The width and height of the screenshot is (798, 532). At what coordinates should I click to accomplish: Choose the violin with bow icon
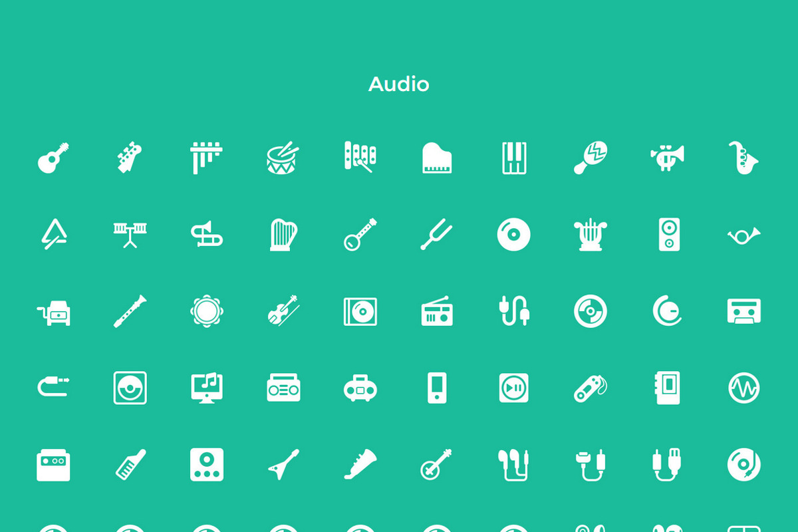283,311
